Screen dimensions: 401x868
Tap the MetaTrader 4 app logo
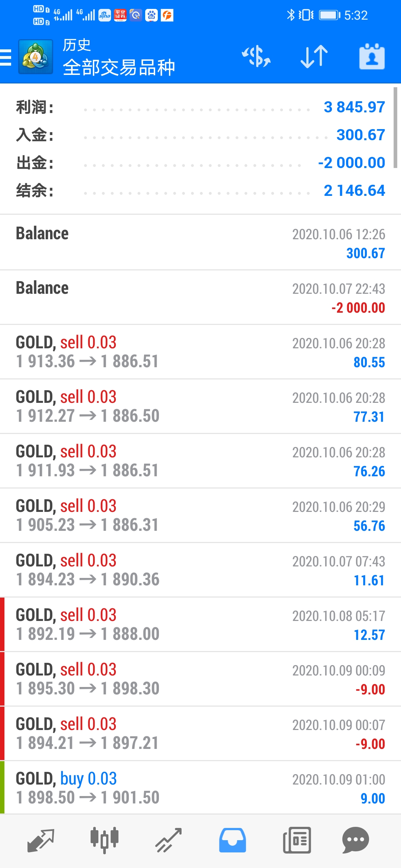point(35,57)
